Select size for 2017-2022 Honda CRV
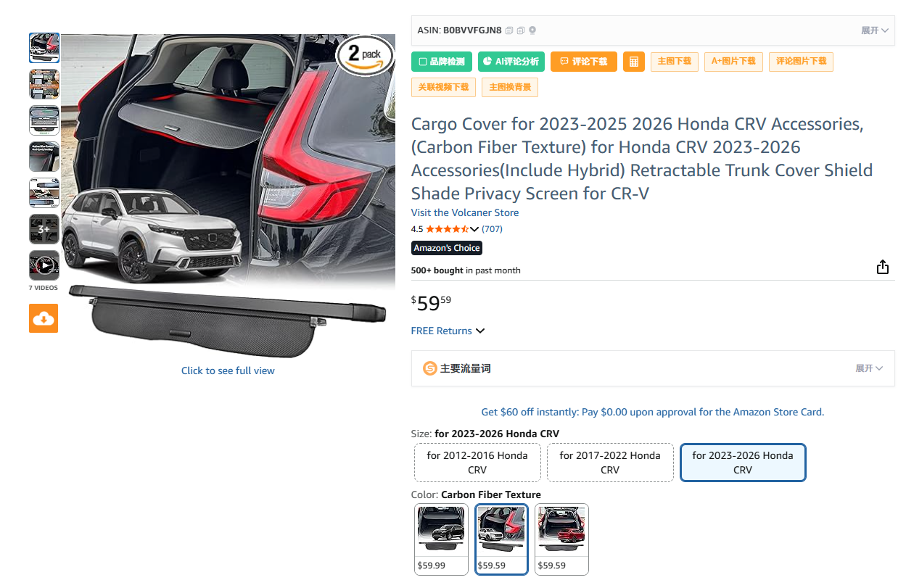The height and width of the screenshot is (588, 906). click(610, 463)
